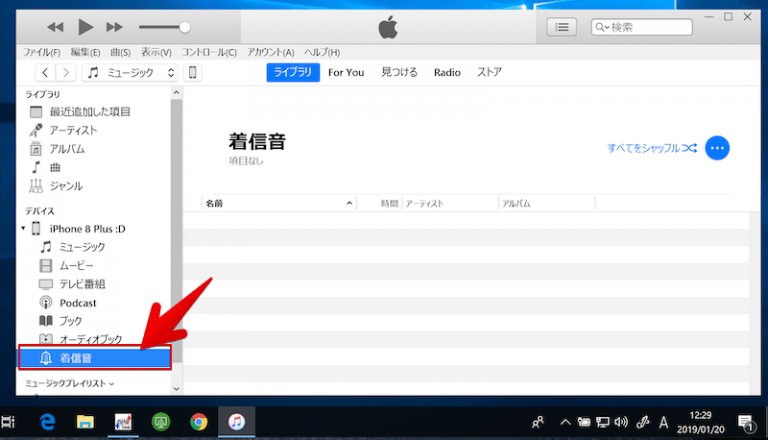Open the ファイル(F) menu
The image size is (768, 440).
(x=42, y=52)
